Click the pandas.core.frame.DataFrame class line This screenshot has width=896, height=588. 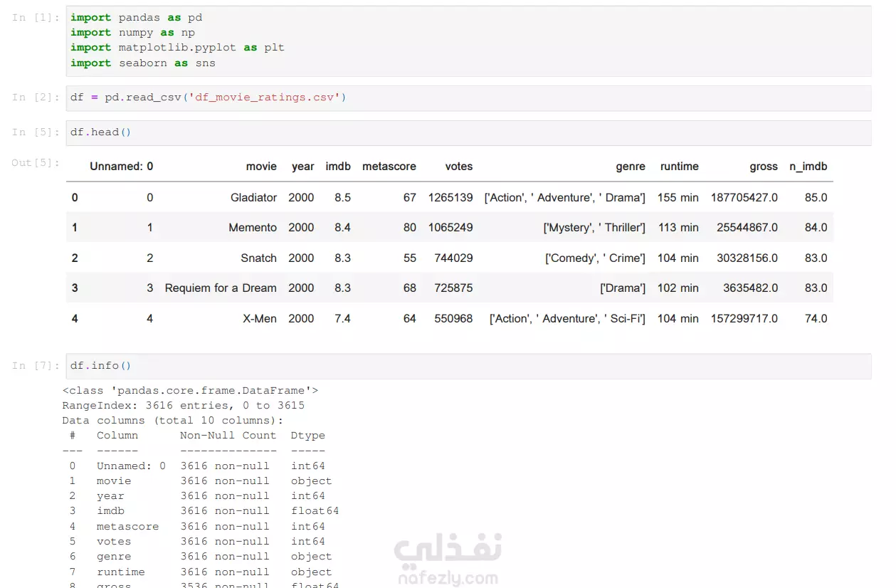[x=190, y=390]
